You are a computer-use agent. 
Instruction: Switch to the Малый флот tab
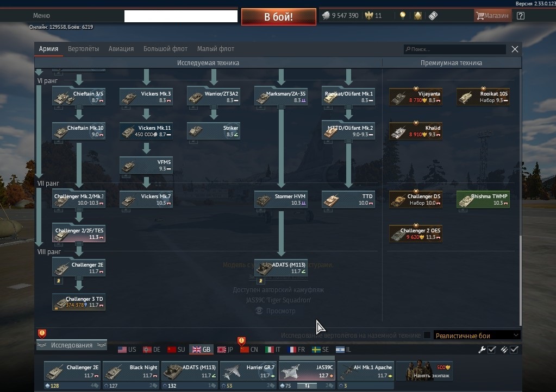(216, 49)
